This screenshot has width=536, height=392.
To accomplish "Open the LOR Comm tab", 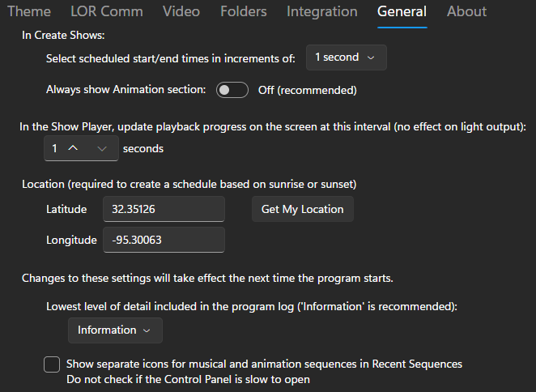I will point(107,11).
